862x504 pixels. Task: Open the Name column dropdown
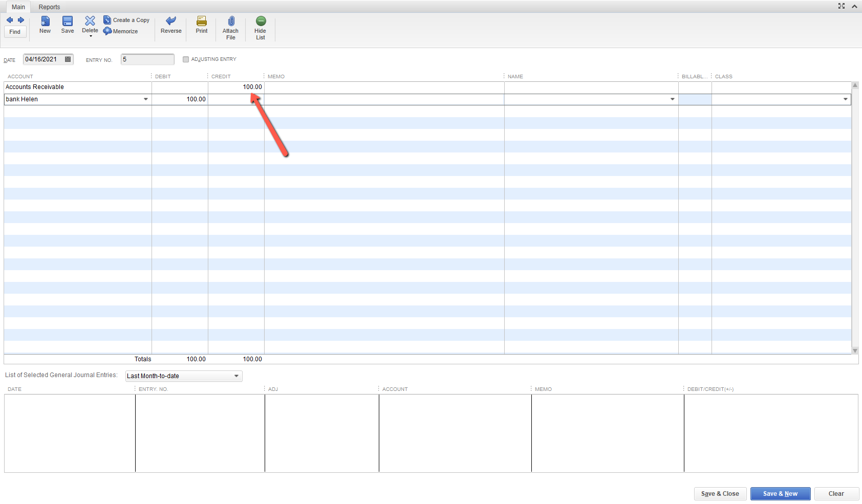coord(673,99)
